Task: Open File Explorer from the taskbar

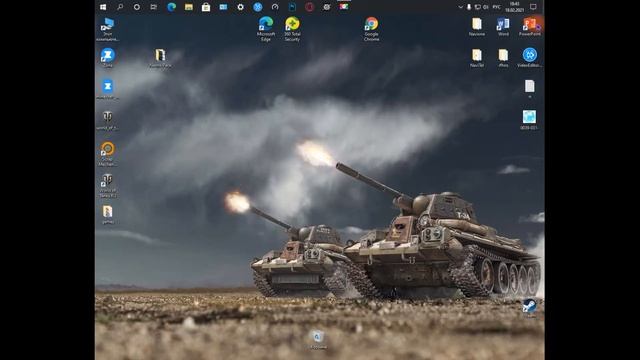Action: (x=189, y=7)
